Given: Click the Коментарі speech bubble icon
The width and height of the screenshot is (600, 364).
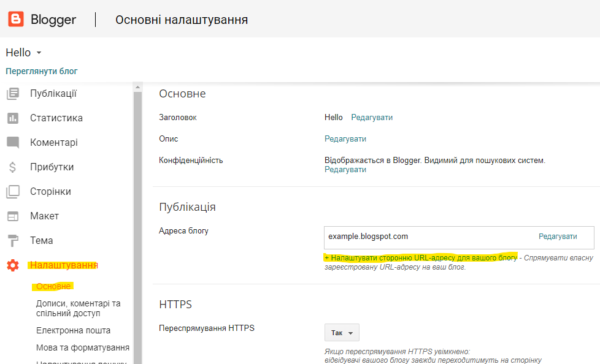Looking at the screenshot, I should tap(13, 143).
